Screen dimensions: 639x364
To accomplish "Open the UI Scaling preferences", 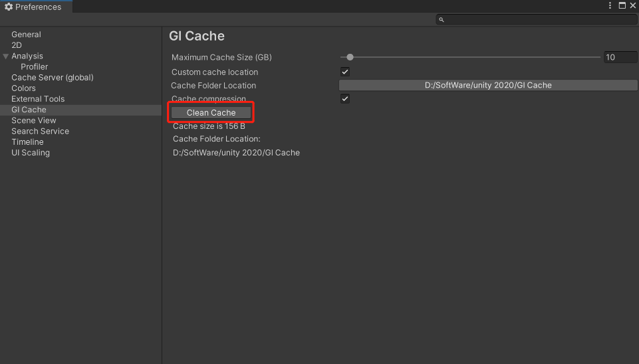I will tap(31, 153).
